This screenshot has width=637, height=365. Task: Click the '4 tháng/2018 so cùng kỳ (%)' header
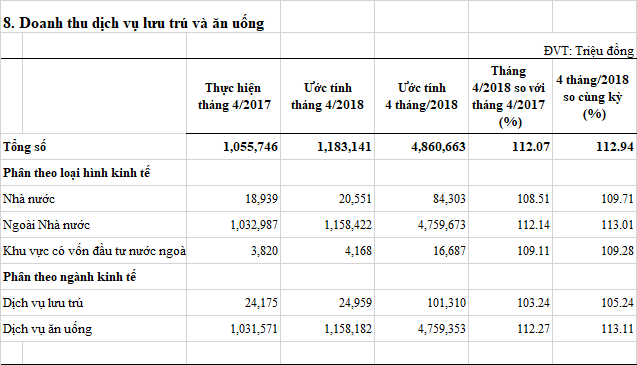point(594,97)
